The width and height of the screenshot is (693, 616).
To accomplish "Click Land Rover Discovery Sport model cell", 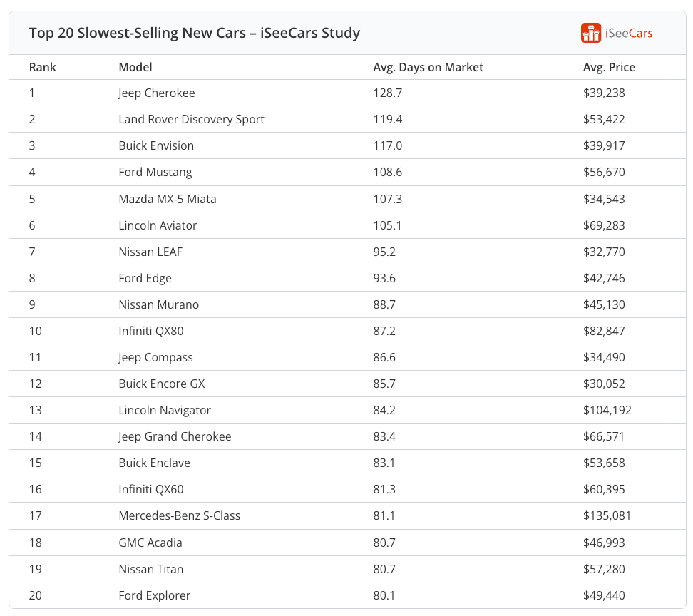I will coord(191,119).
